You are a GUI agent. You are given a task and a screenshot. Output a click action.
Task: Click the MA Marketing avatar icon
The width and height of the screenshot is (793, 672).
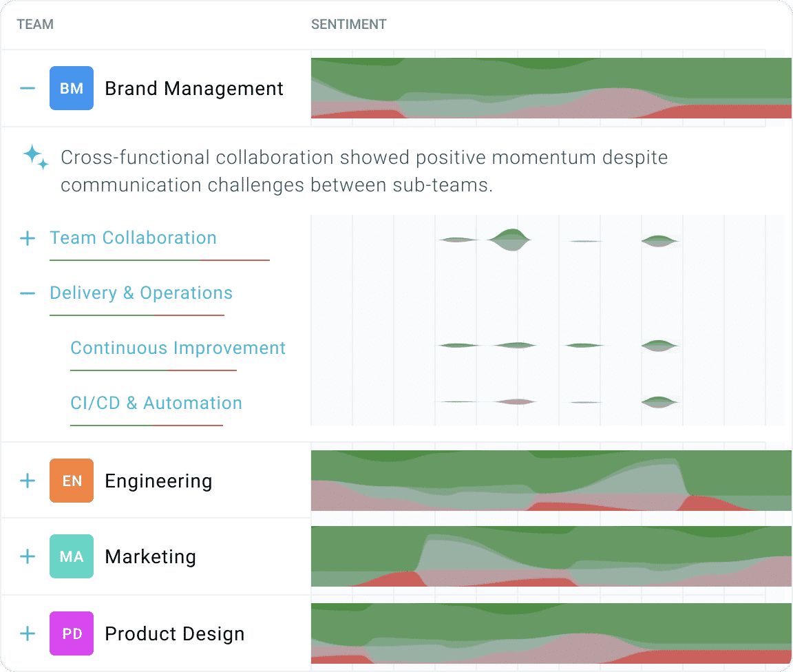tap(72, 556)
